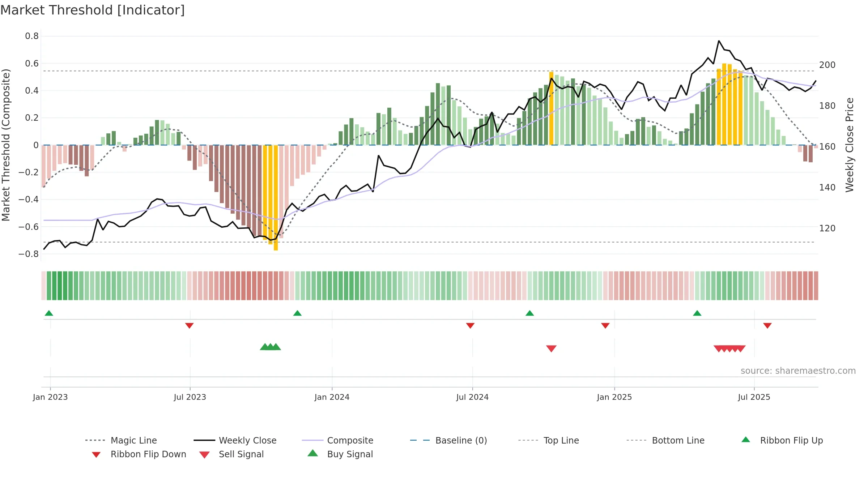The height and width of the screenshot is (488, 868).
Task: Click the single sell signal marker near Oct 2024
Action: click(x=551, y=348)
